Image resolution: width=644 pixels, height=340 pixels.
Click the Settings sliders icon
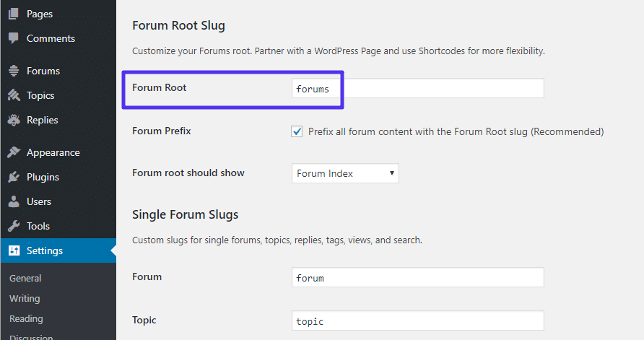pyautogui.click(x=14, y=250)
